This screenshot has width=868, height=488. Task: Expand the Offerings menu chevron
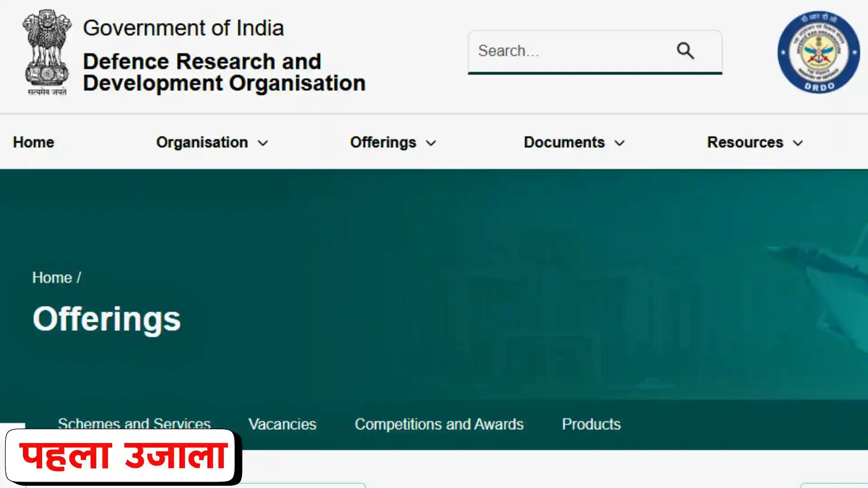click(430, 143)
